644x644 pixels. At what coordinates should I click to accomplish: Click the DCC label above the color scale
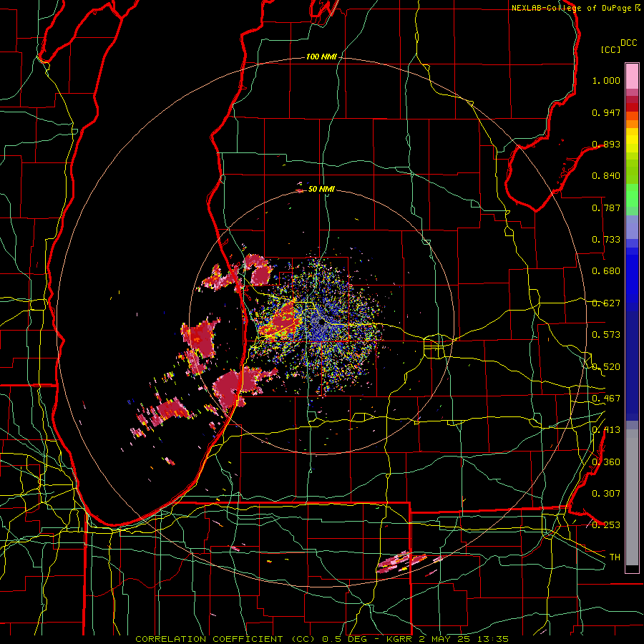pyautogui.click(x=628, y=43)
